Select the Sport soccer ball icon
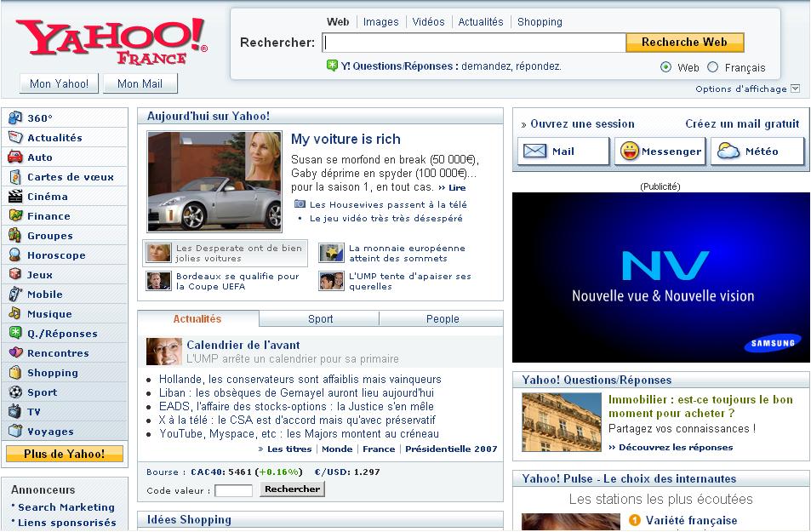This screenshot has height=532, width=811. (x=14, y=392)
